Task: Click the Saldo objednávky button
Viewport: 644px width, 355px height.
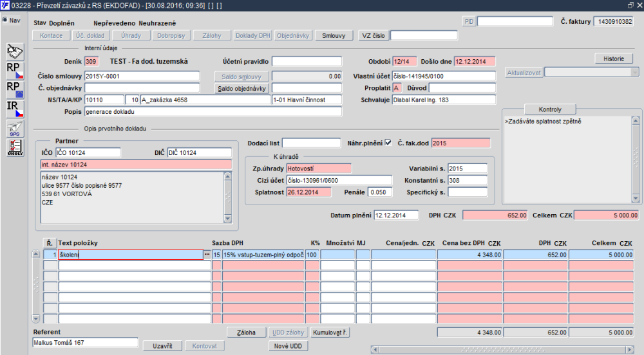Action: [x=241, y=88]
